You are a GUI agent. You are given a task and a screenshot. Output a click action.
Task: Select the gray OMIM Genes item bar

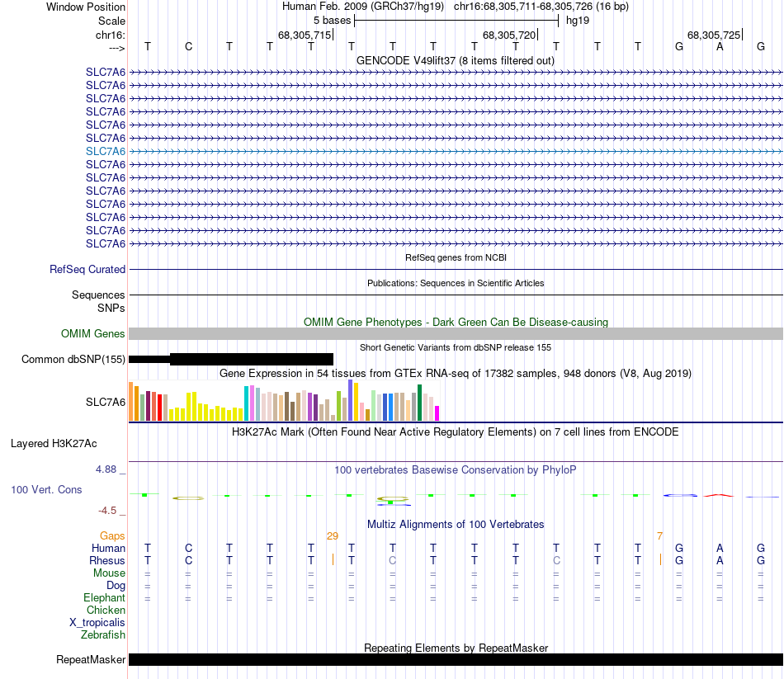(456, 333)
